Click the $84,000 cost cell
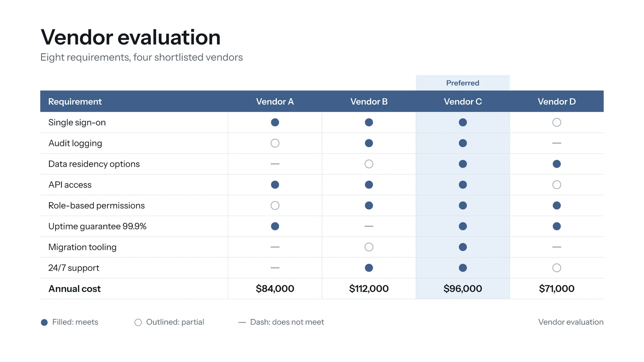The width and height of the screenshot is (644, 362). [x=275, y=289]
